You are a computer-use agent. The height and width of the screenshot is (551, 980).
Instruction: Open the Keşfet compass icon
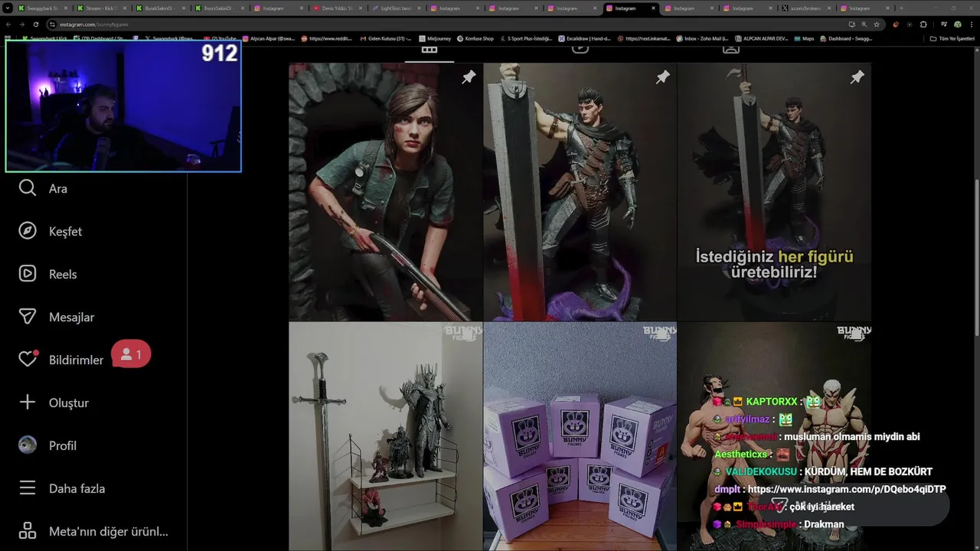pos(28,231)
